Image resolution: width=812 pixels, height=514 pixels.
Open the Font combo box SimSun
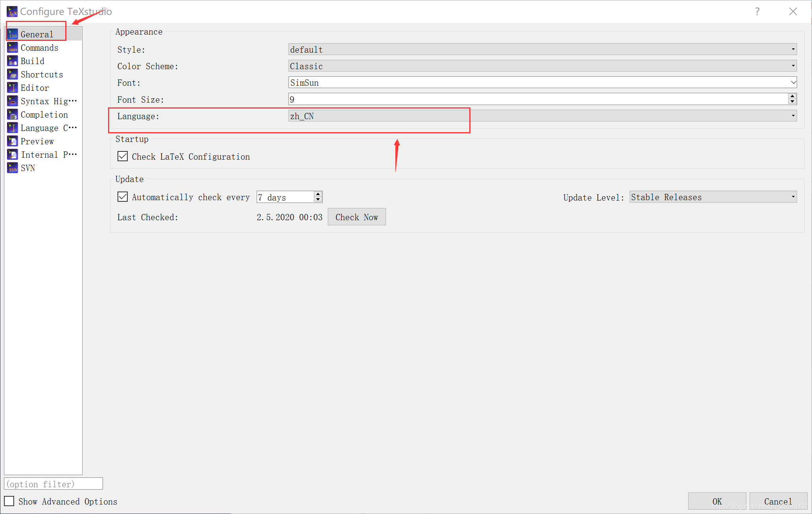(542, 83)
